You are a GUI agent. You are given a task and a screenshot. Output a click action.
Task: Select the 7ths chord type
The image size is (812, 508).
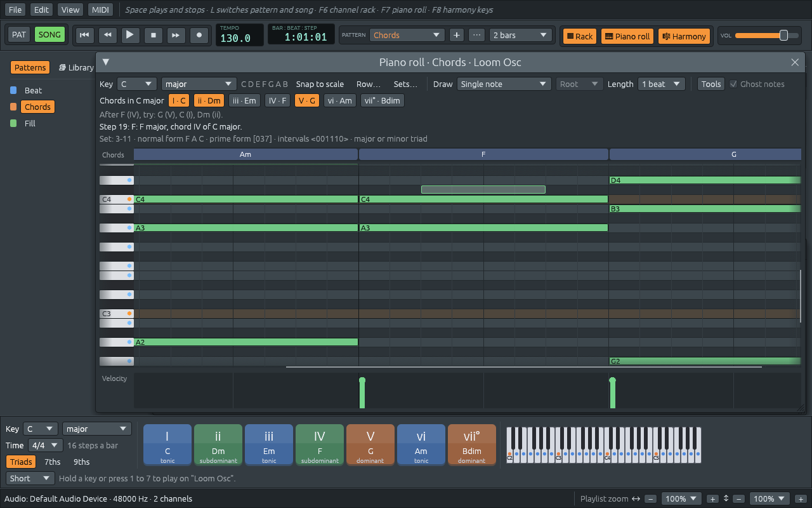pos(53,462)
